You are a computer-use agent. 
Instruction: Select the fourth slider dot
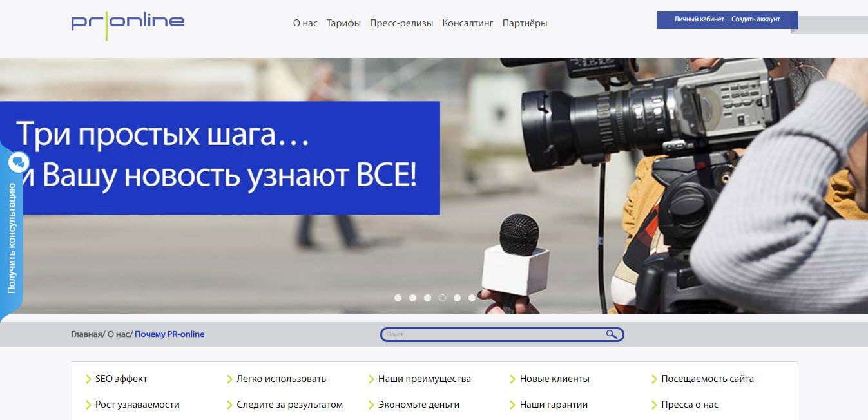[442, 298]
